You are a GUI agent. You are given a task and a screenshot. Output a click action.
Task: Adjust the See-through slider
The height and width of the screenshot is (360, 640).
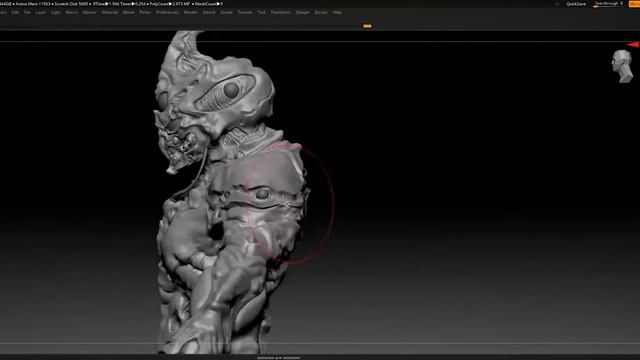click(x=609, y=4)
